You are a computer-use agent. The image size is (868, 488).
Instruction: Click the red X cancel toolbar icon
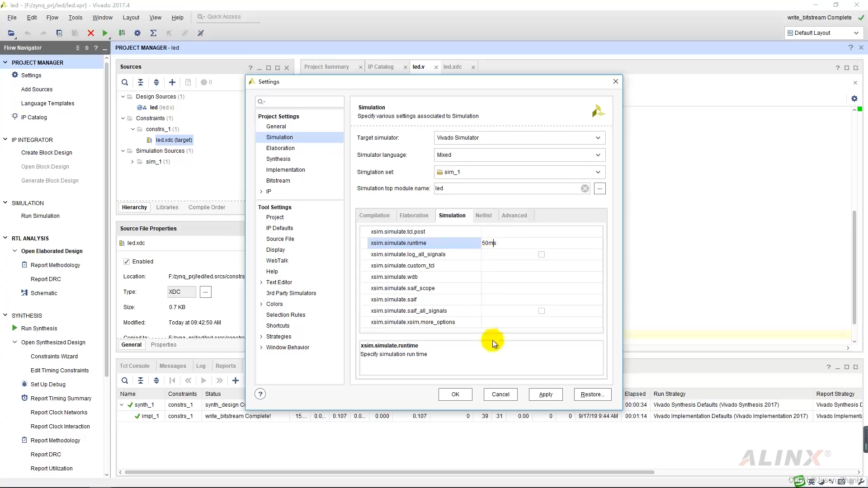[x=90, y=33]
